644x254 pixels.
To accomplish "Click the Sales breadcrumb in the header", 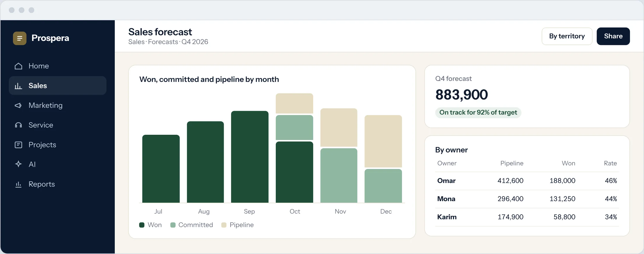I will coord(136,42).
